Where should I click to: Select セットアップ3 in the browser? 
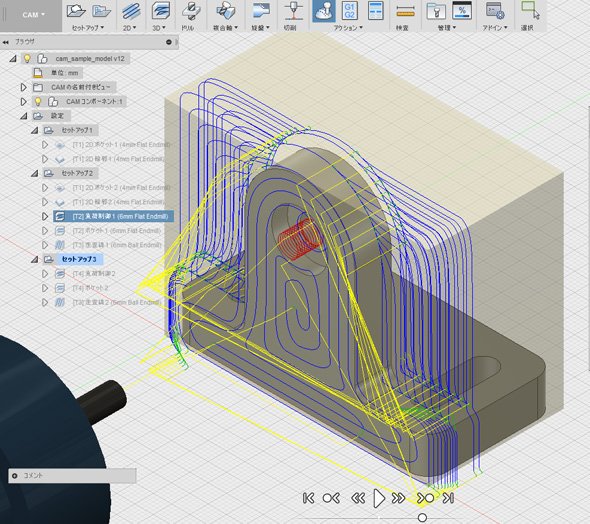[x=79, y=259]
